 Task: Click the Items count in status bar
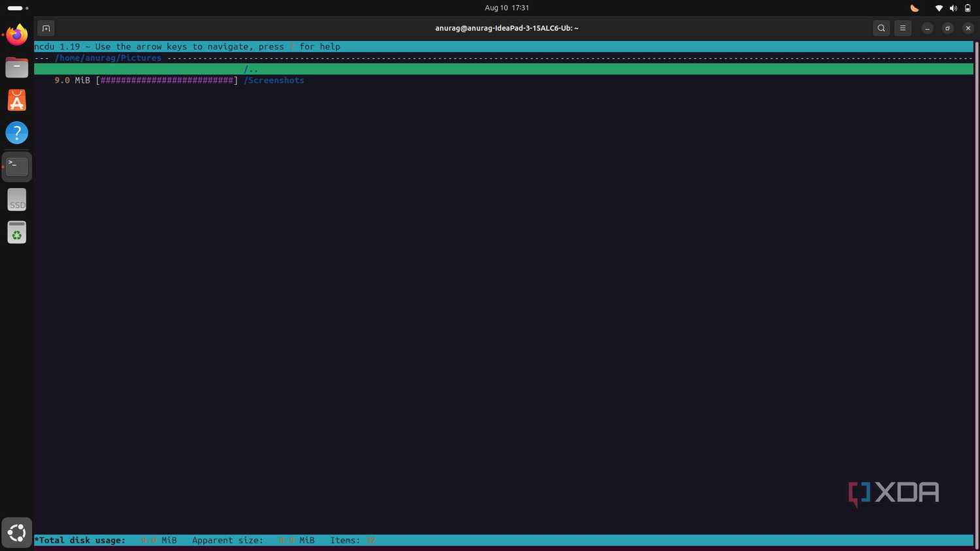(353, 541)
